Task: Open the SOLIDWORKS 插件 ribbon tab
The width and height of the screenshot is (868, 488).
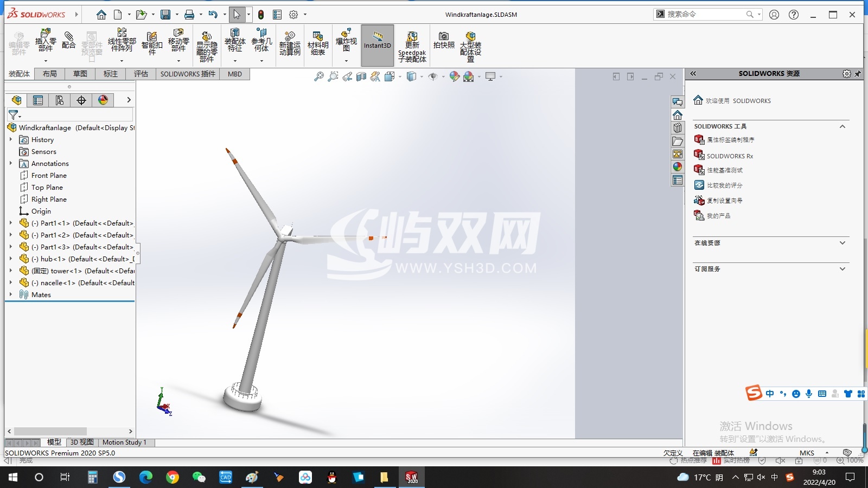Action: coord(188,74)
